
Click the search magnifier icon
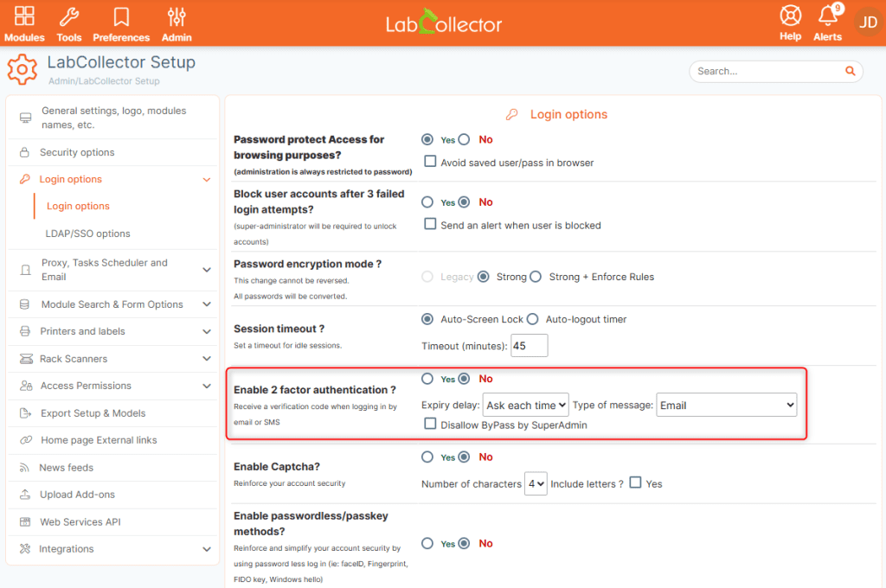click(x=850, y=71)
